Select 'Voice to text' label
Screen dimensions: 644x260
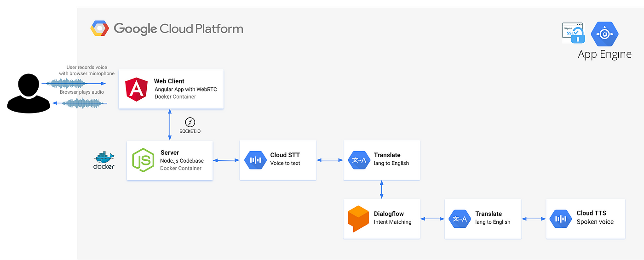(x=285, y=163)
